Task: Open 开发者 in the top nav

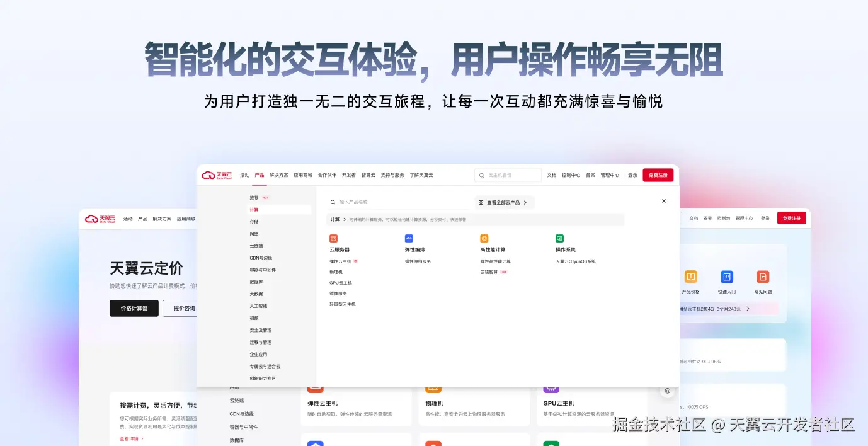Action: coord(349,175)
